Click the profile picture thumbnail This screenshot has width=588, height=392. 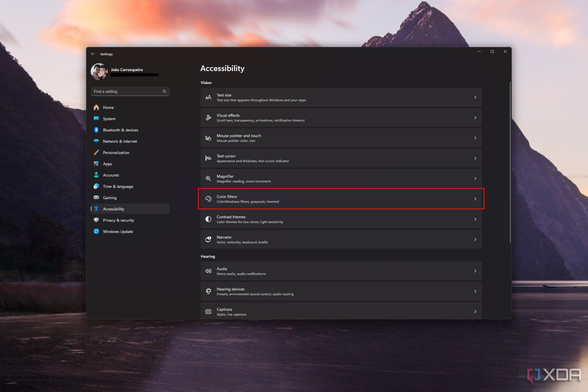(x=99, y=72)
